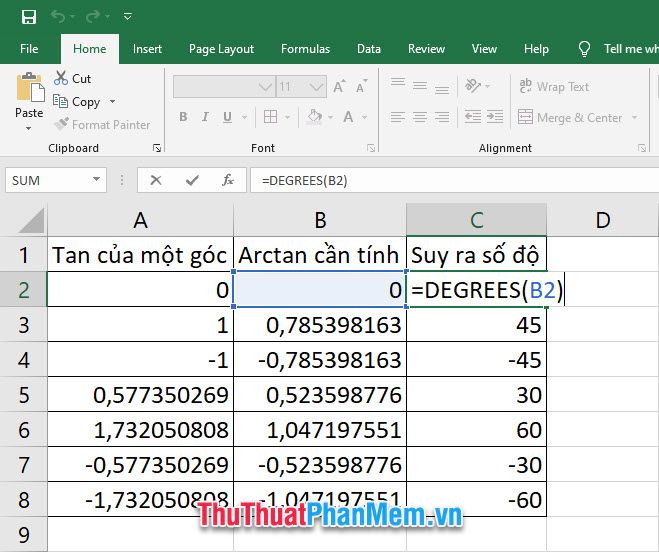Viewport: 659px width, 552px height.
Task: Switch to the Data tab
Action: pos(369,49)
